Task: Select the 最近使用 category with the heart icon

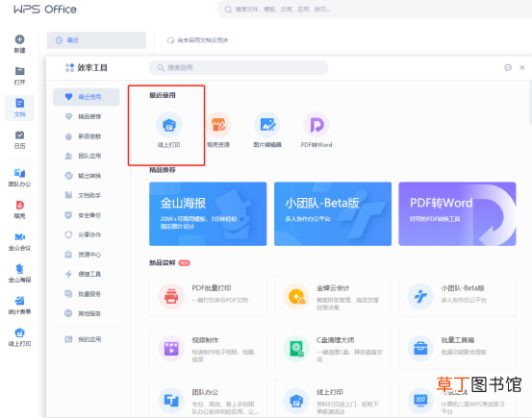Action: [87, 97]
